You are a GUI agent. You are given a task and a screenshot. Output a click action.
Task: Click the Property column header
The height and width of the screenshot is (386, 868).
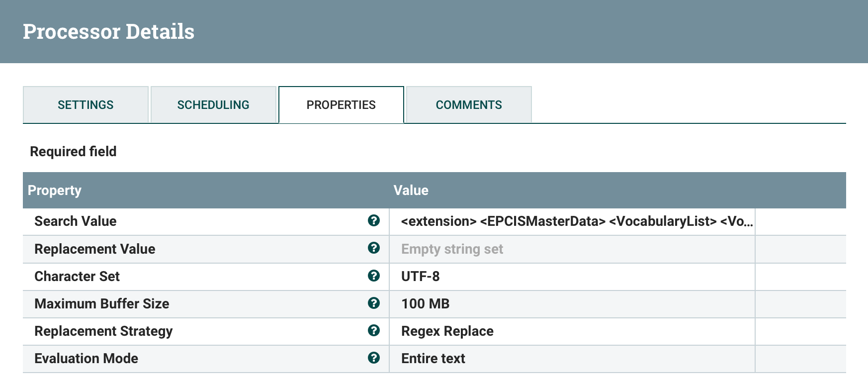(x=55, y=191)
